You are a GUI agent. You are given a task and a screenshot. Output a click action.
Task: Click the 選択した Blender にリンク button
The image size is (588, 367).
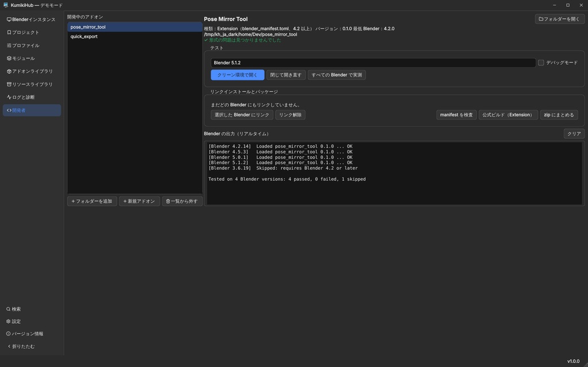242,115
